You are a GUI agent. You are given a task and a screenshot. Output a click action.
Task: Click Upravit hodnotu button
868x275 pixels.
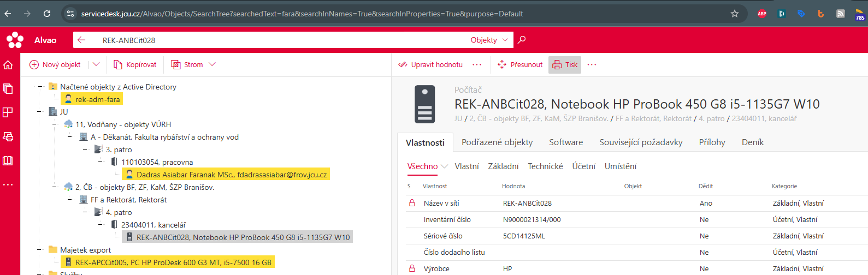pyautogui.click(x=430, y=64)
